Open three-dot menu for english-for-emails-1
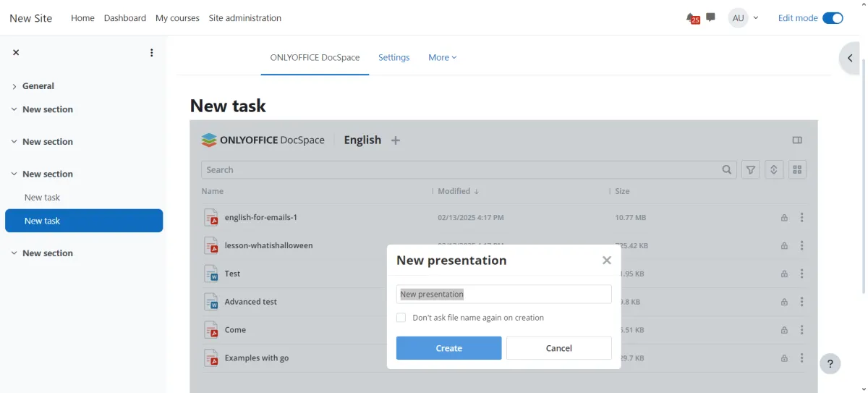 coord(801,218)
